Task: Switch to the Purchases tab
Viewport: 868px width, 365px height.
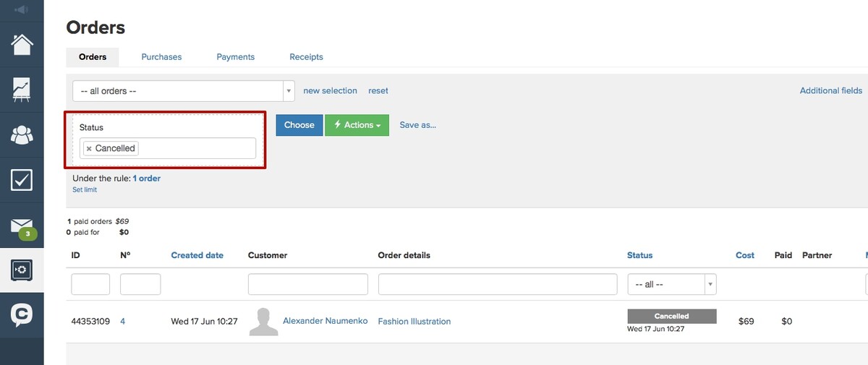Action: click(x=161, y=56)
